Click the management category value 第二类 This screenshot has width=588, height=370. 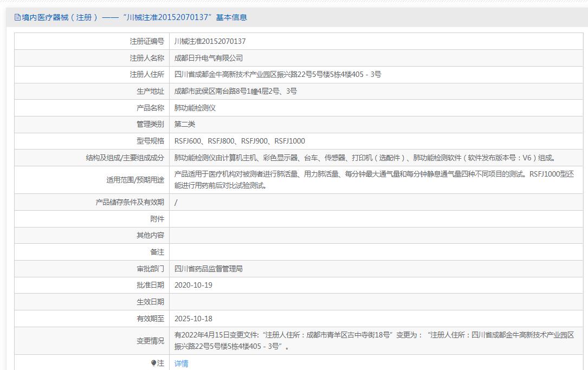[x=185, y=124]
